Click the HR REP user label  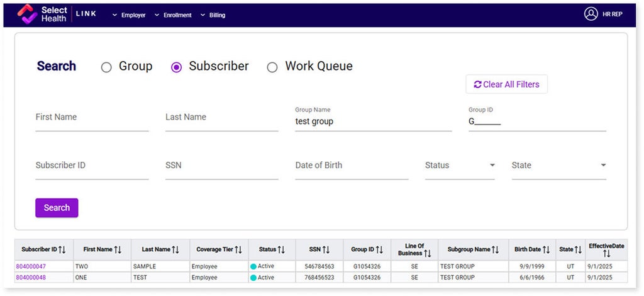pos(613,14)
